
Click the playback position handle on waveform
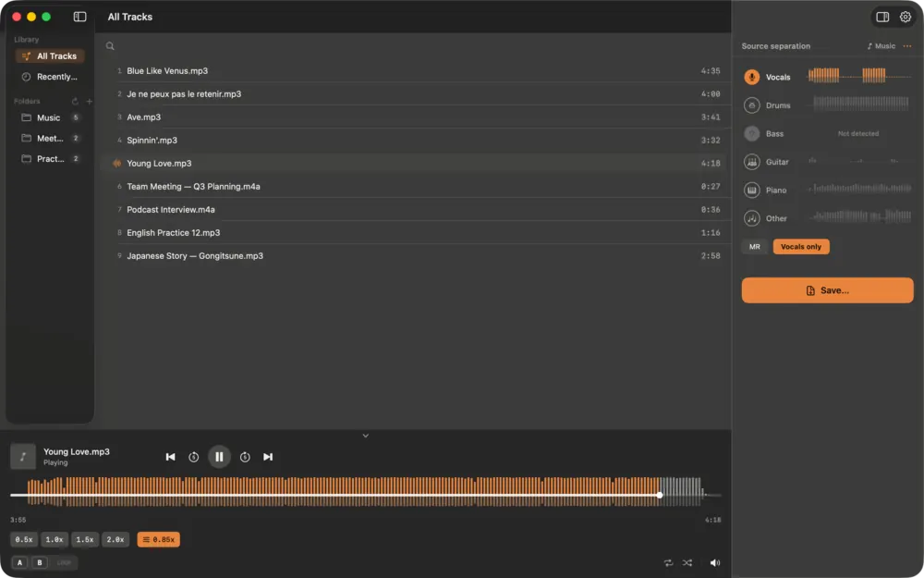tap(660, 495)
